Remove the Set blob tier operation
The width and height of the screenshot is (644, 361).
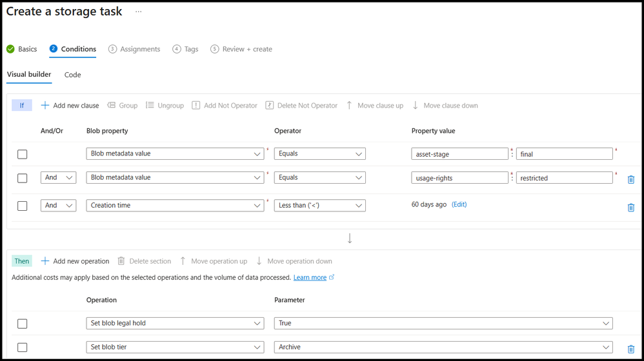630,348
